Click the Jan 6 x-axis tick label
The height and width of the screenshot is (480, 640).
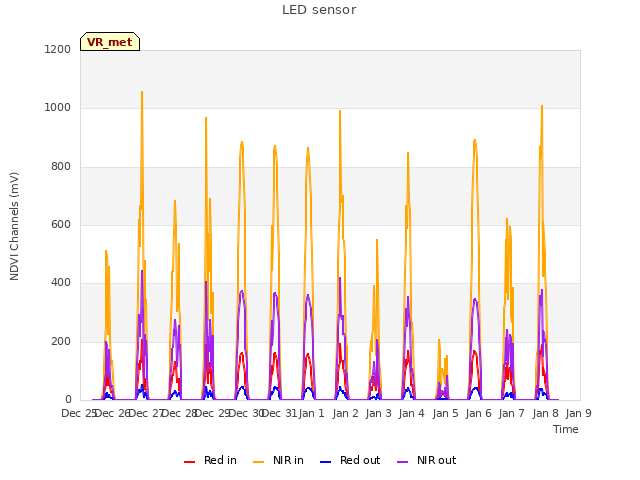[479, 413]
